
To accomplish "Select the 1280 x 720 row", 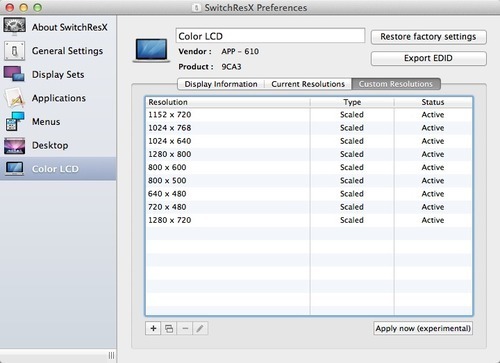I will point(309,220).
